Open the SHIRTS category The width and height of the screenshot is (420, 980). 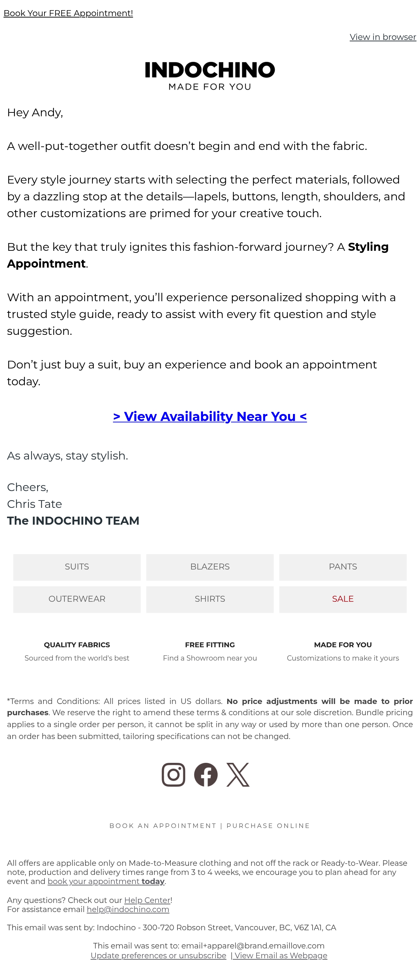[x=210, y=599]
